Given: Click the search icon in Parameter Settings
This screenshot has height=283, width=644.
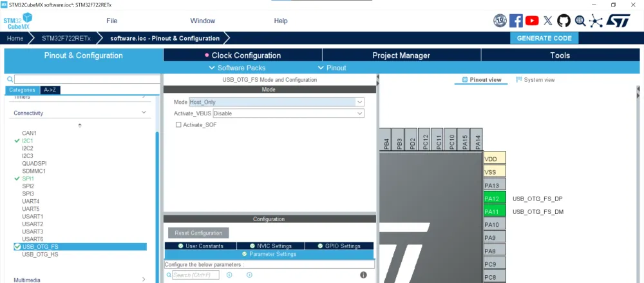Looking at the screenshot, I should click(169, 275).
